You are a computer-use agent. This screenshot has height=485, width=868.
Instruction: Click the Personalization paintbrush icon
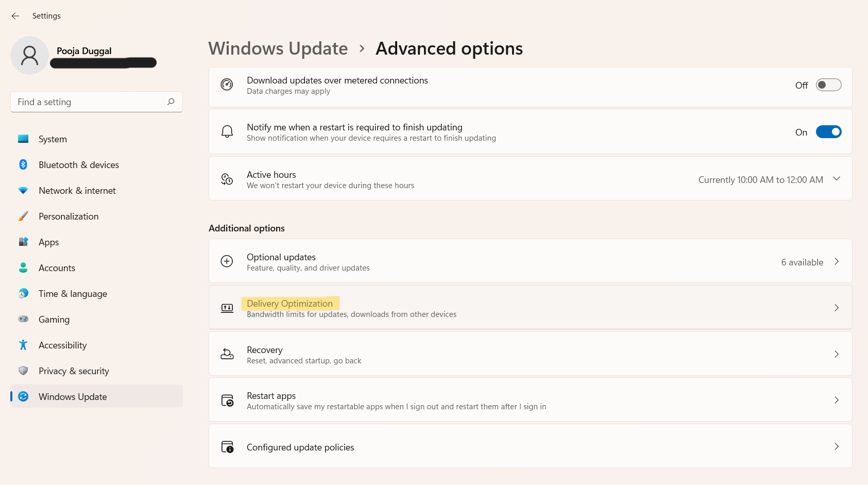pos(23,216)
